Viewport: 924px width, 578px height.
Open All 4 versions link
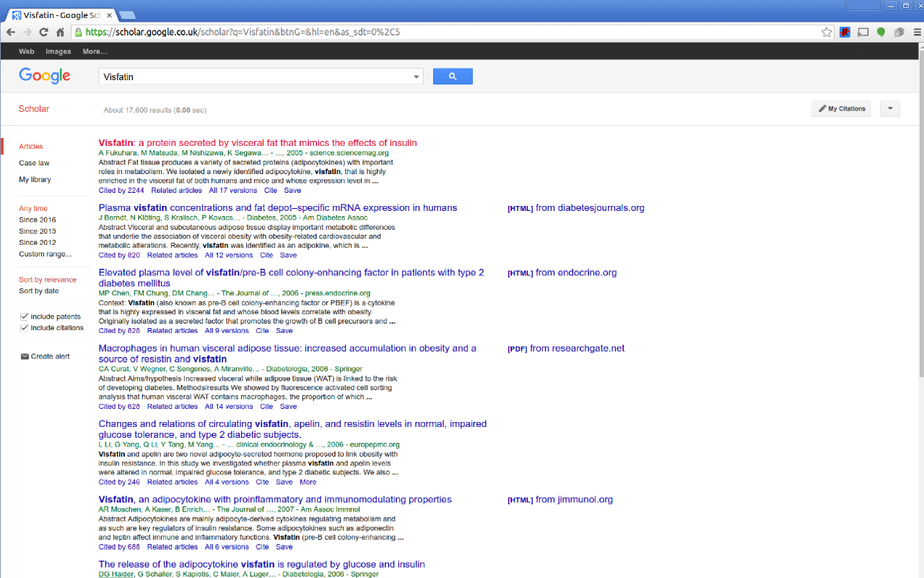coord(227,482)
